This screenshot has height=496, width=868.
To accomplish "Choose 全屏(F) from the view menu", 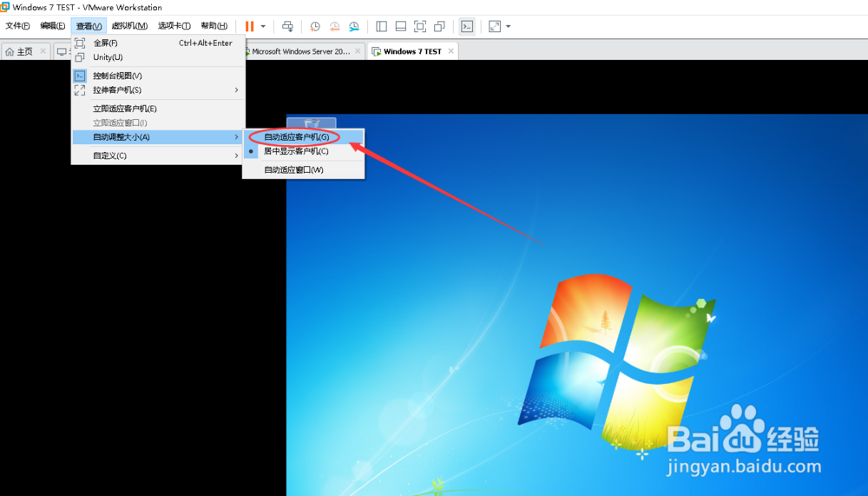I will 158,43.
